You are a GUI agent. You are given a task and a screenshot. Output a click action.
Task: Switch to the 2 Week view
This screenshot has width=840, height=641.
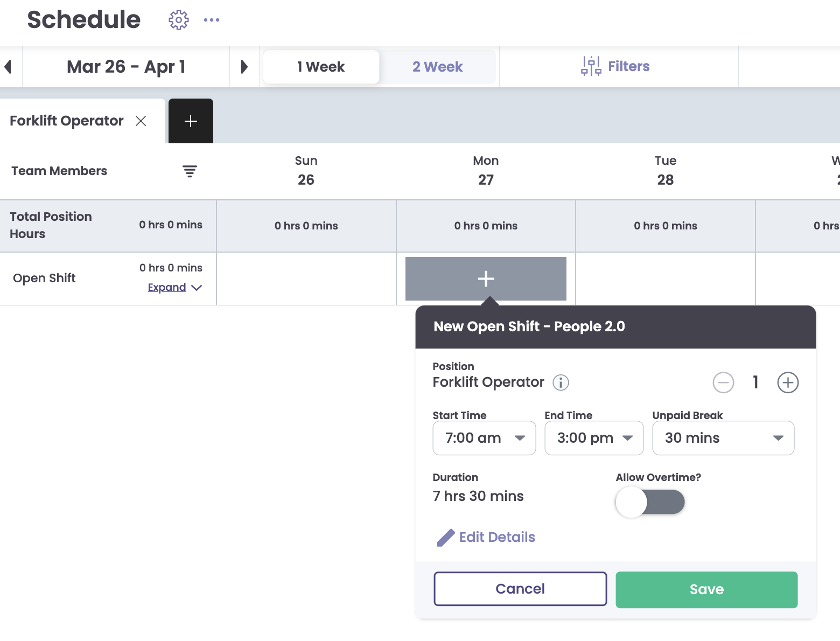click(437, 67)
